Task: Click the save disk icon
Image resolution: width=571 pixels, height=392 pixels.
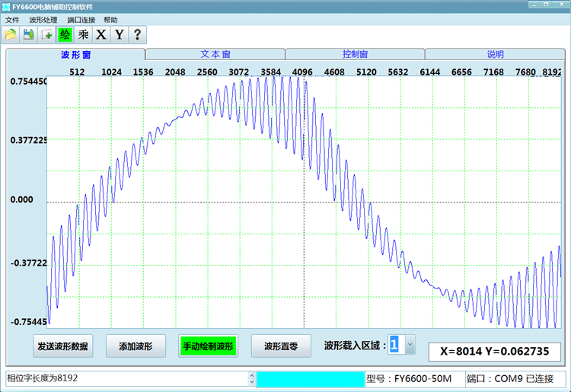Action: point(29,34)
